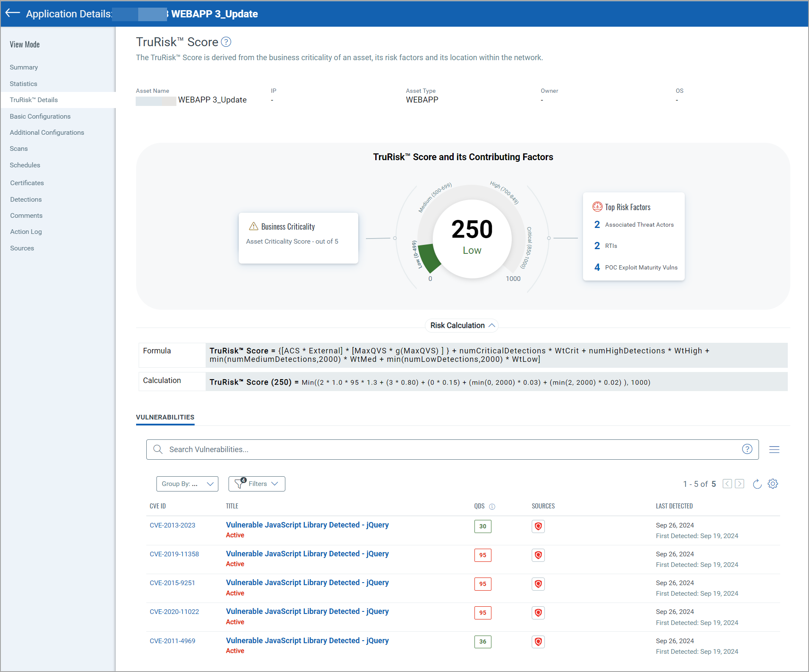Click the QDS info icon
This screenshot has width=809, height=672.
pos(492,506)
